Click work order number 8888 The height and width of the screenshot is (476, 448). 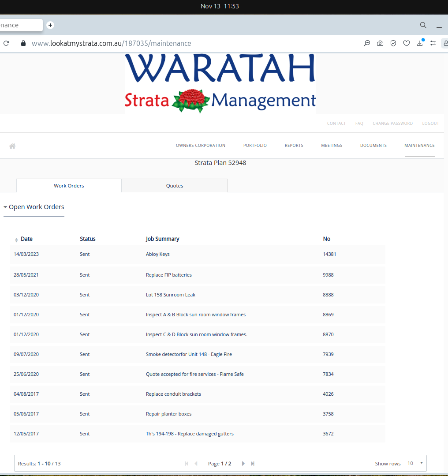[328, 295]
